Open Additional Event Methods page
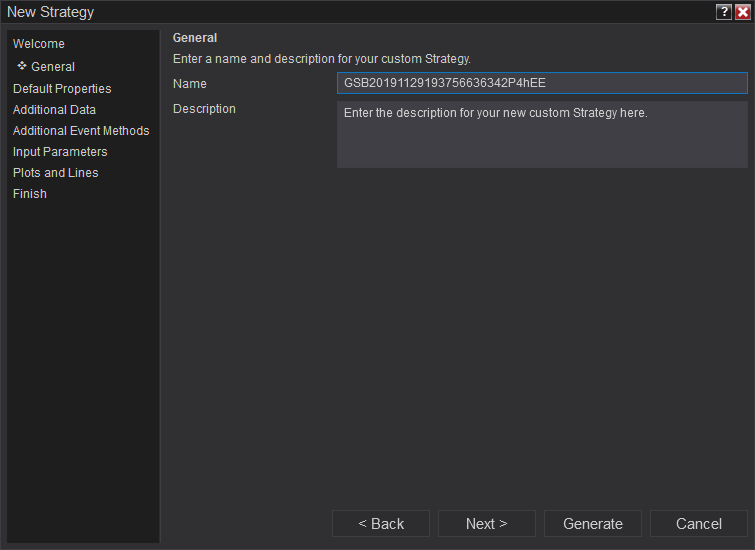 click(x=81, y=131)
